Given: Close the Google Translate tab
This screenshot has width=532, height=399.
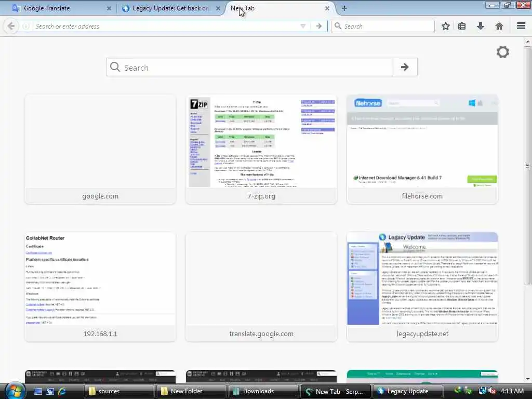Looking at the screenshot, I should coord(109,8).
